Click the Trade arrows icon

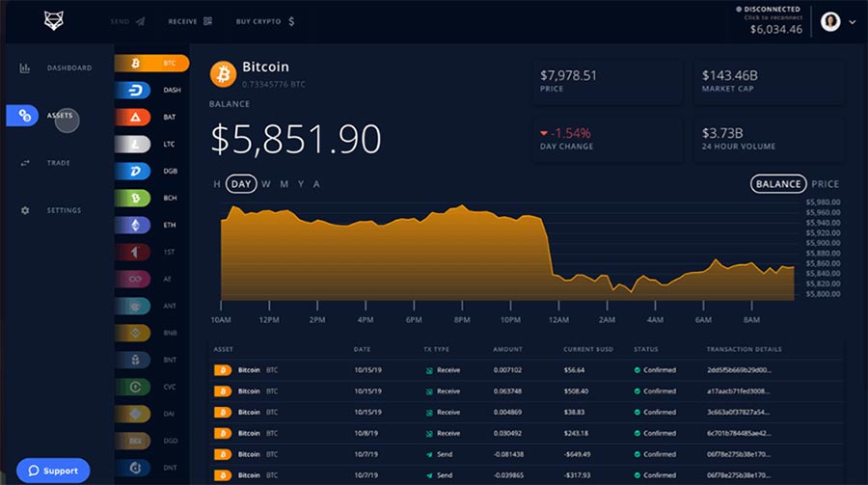pos(25,163)
